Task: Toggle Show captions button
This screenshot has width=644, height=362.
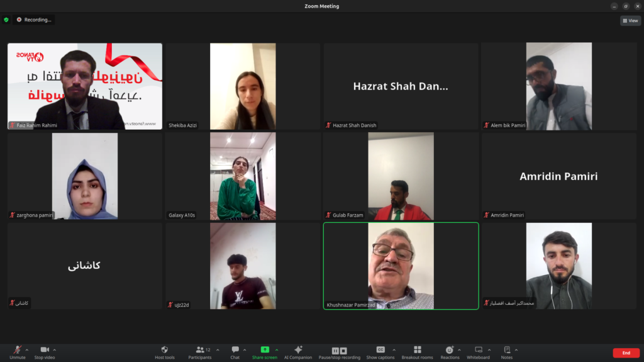Action: [380, 349]
